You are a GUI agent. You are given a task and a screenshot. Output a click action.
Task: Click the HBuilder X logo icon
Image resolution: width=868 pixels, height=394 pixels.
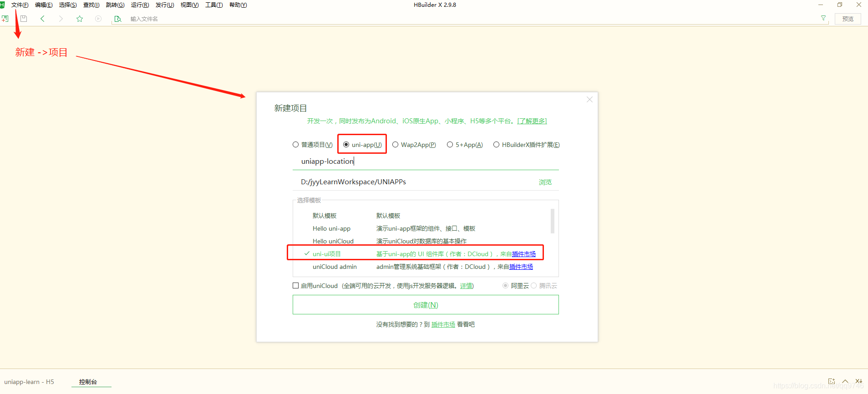(2, 5)
